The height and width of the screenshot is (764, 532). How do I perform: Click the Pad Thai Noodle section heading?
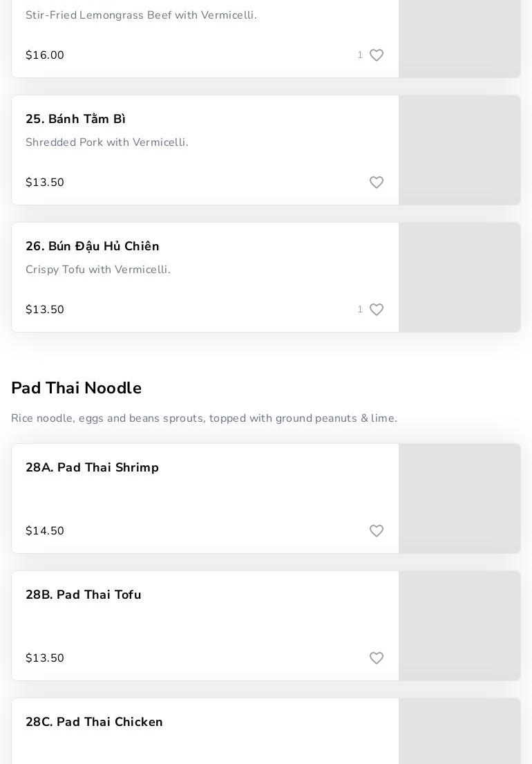pyautogui.click(x=77, y=388)
